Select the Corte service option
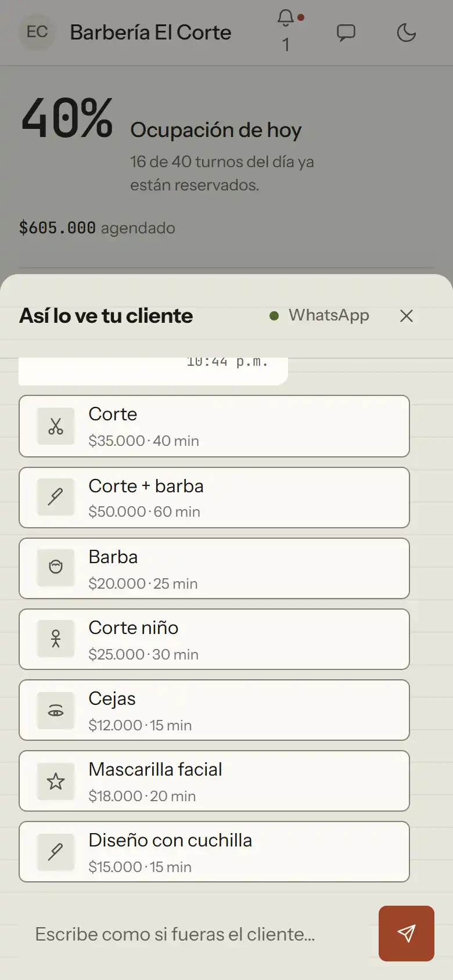 (x=214, y=426)
